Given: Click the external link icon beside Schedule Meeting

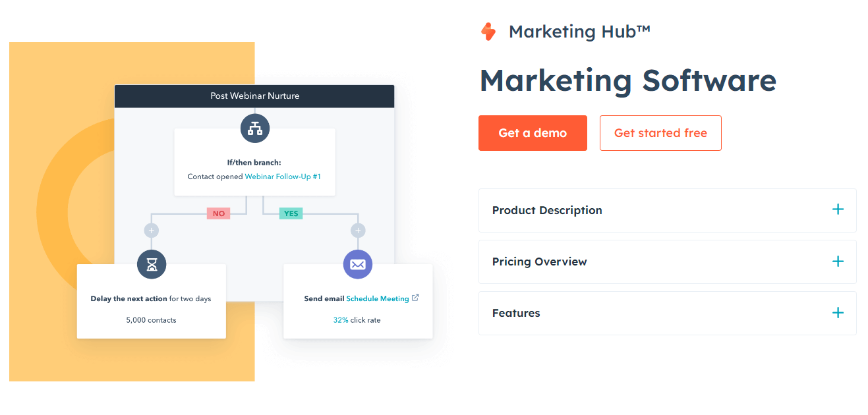Looking at the screenshot, I should 415,298.
